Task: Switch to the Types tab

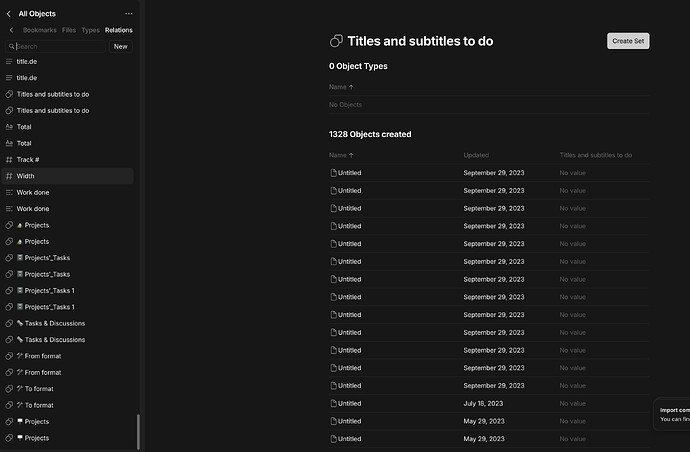Action: coord(90,30)
